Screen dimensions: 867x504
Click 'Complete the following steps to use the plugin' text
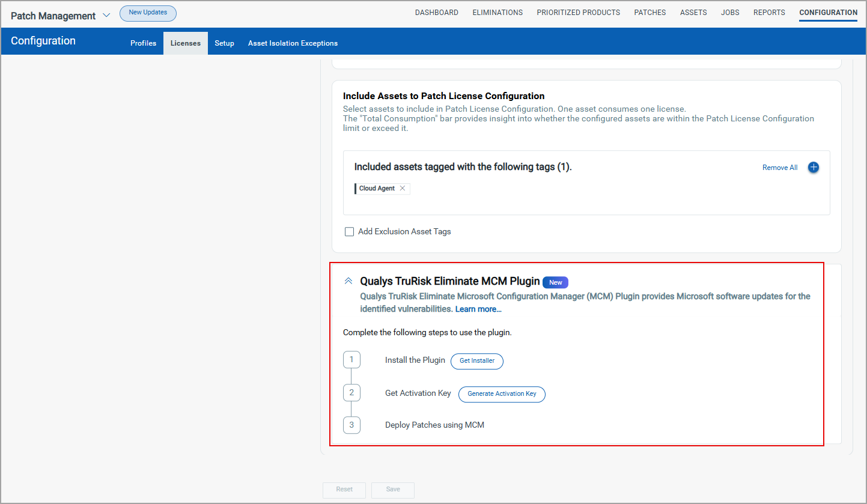pos(427,332)
